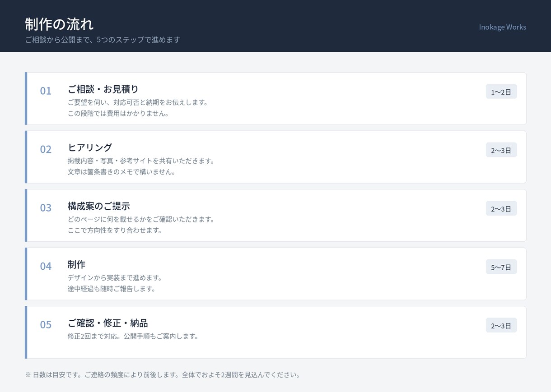Click the line ここで方向性をすり合わせます。
Image resolution: width=551 pixels, height=392 pixels.
coord(116,230)
